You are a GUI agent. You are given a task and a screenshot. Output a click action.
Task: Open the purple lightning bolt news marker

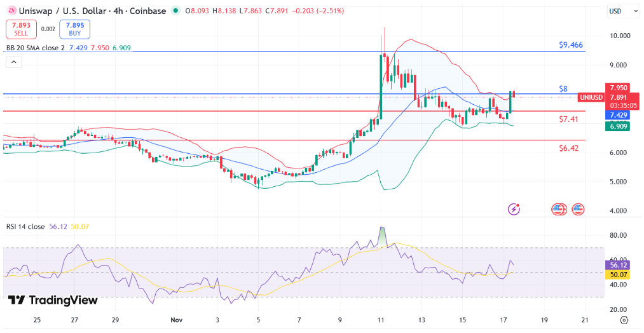click(x=514, y=208)
